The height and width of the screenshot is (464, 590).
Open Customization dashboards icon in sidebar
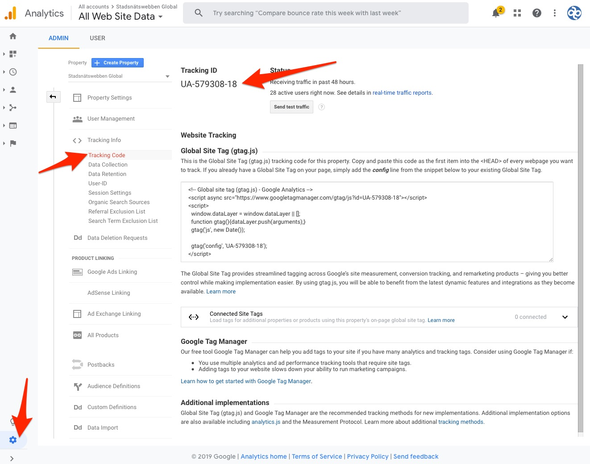pyautogui.click(x=13, y=54)
